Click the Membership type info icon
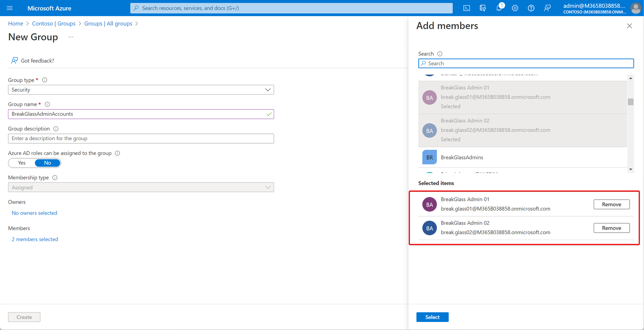Screen dimensions: 644x330 coord(55,177)
